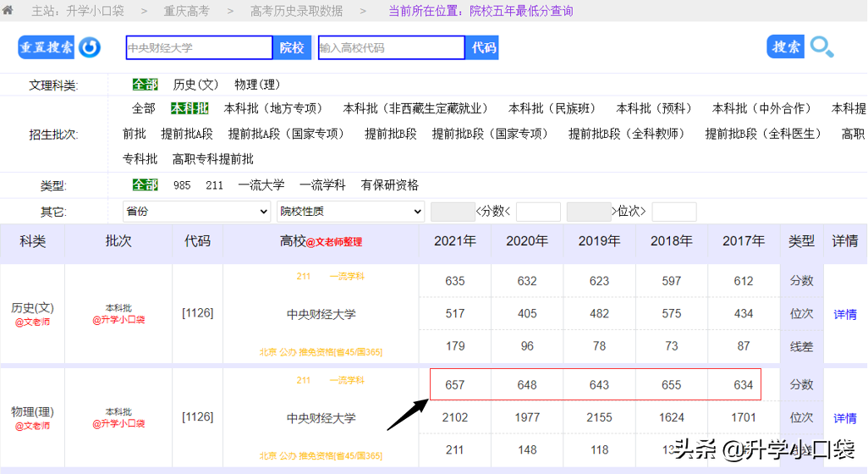Select 本科批(中外合作) batch filter
868x474 pixels.
pos(761,108)
